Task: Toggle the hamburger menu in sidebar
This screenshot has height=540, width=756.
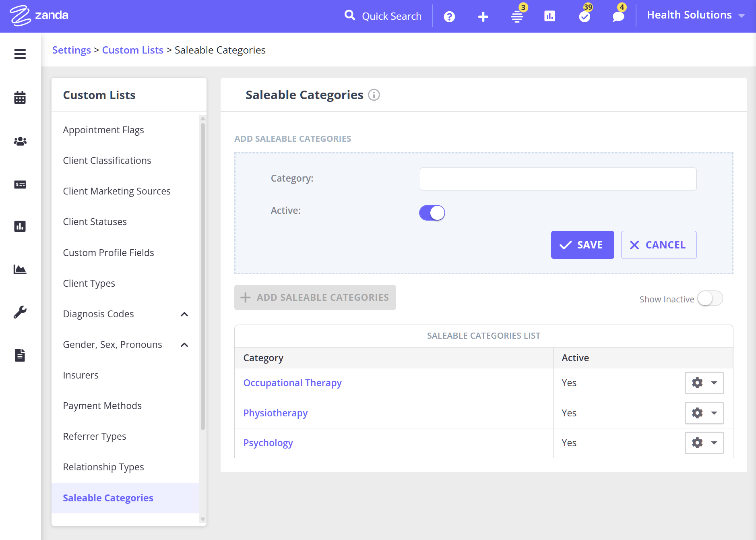Action: point(20,54)
